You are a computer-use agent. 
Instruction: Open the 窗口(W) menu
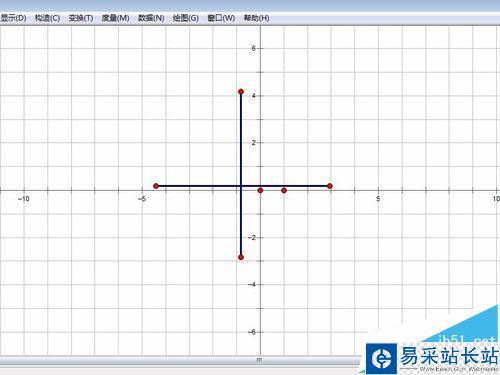click(x=221, y=18)
